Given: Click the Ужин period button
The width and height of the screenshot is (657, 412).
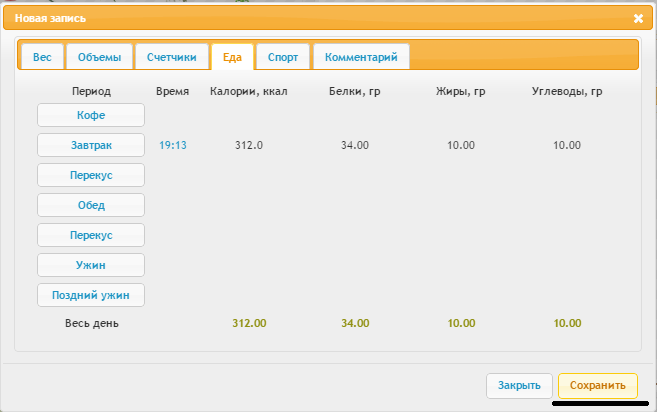Looking at the screenshot, I should tap(91, 265).
